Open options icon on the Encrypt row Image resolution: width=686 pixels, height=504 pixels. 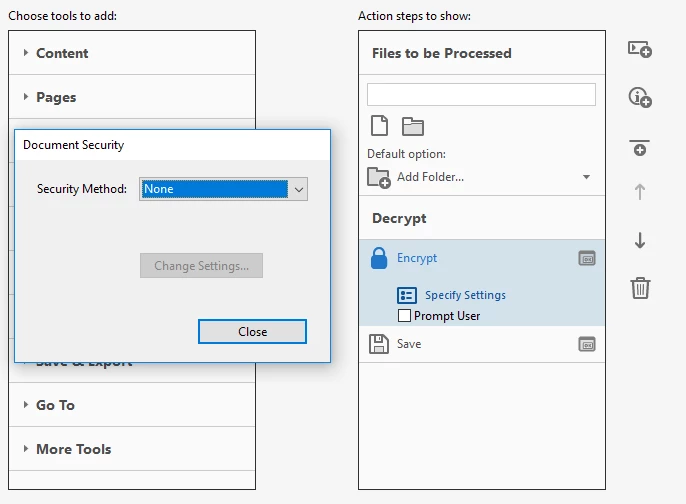[x=587, y=259]
